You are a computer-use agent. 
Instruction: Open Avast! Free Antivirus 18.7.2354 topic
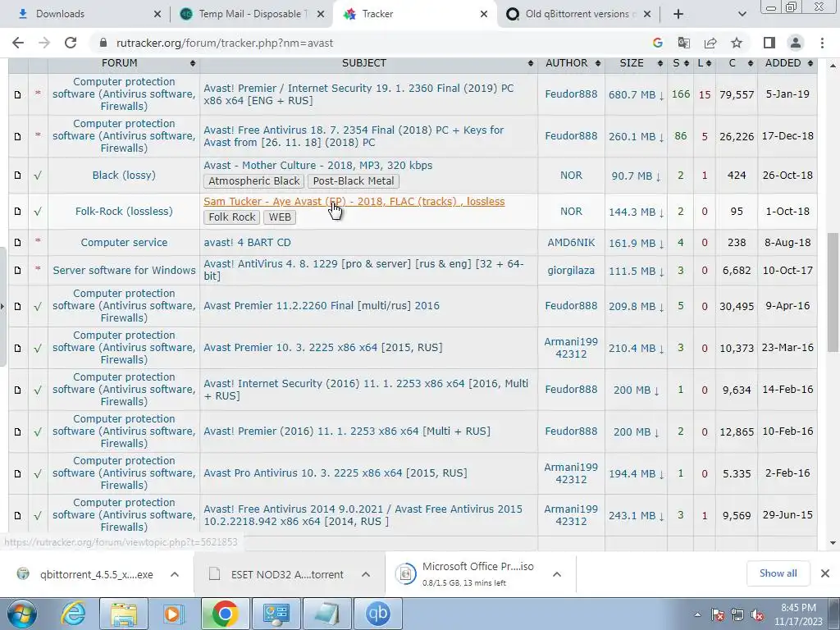pyautogui.click(x=354, y=136)
